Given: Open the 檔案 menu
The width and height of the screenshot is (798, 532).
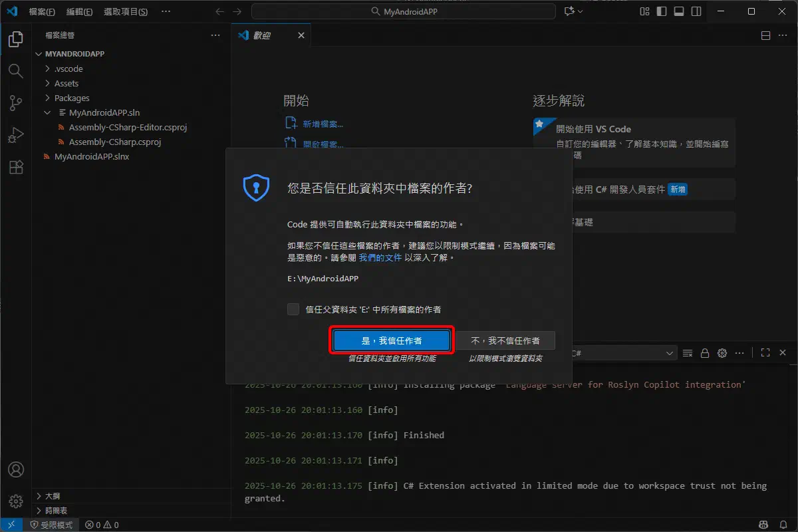Looking at the screenshot, I should click(41, 11).
